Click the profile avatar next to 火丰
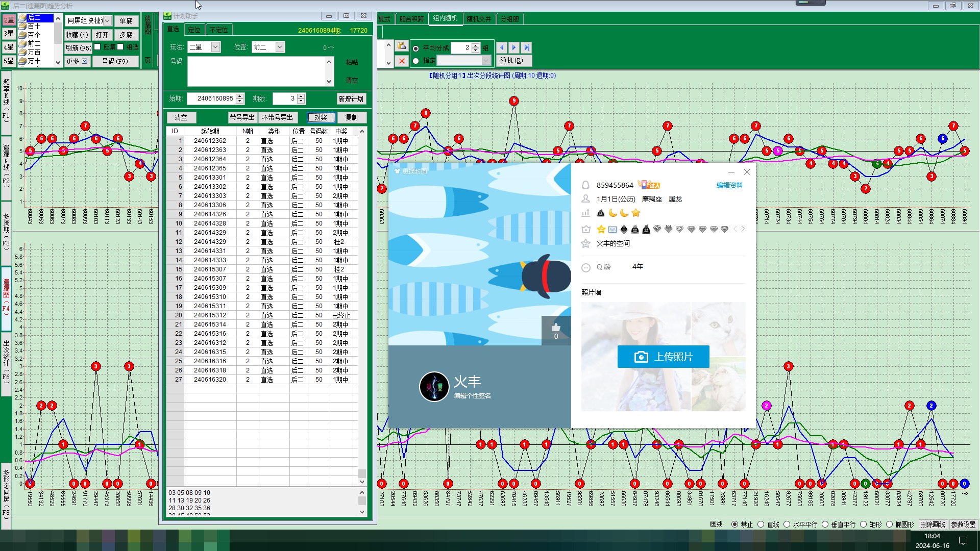 pyautogui.click(x=434, y=387)
